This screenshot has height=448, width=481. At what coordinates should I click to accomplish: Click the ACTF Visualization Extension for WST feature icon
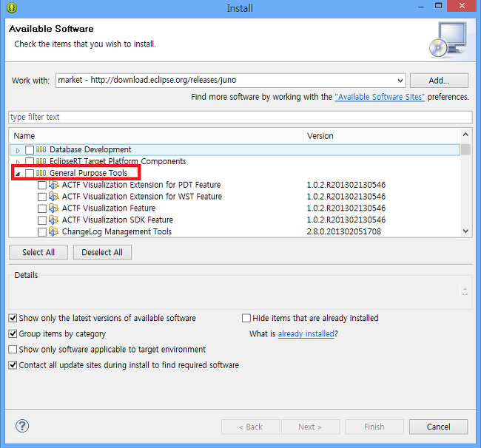[x=54, y=197]
